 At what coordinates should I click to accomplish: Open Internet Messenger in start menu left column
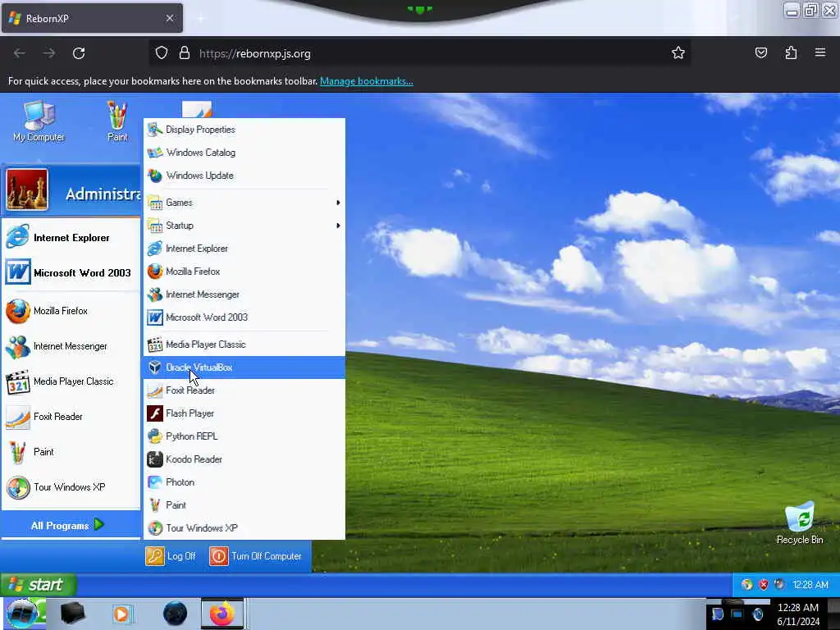point(71,346)
